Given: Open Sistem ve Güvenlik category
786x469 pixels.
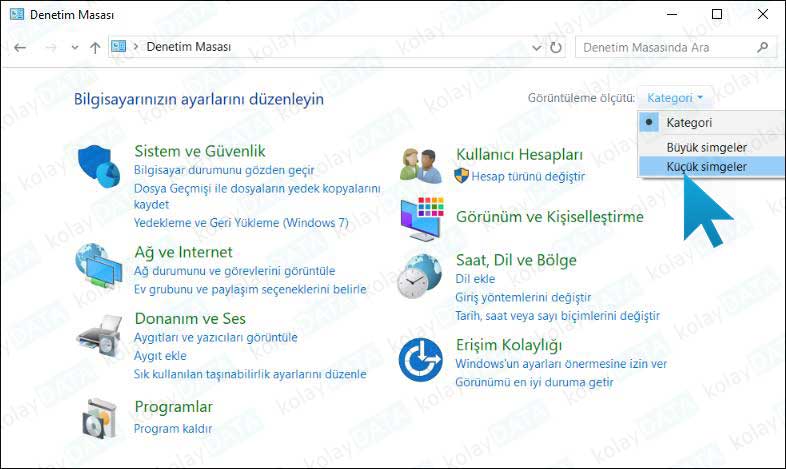Looking at the screenshot, I should coord(200,151).
